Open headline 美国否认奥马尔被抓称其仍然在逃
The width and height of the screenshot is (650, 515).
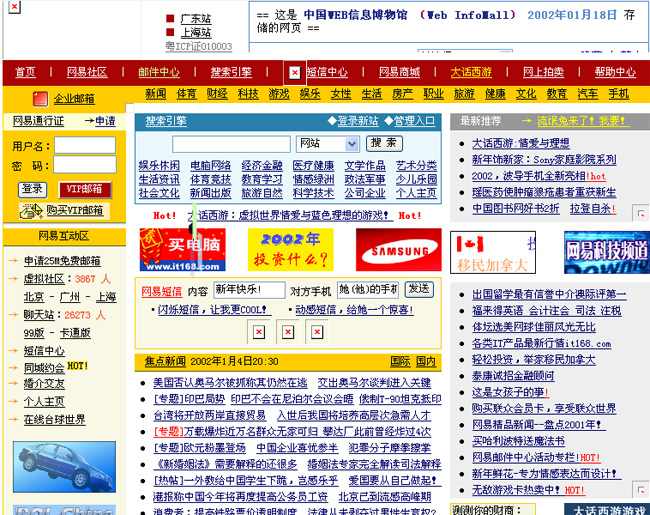230,383
